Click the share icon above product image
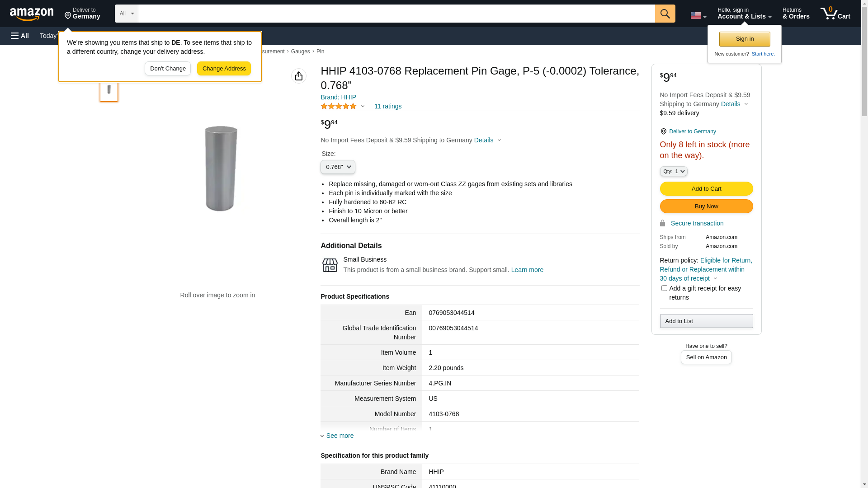Screen dimensions: 868x488 [298, 76]
